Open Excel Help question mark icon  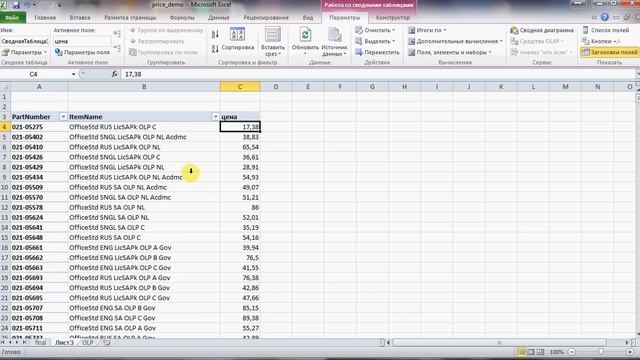coord(604,17)
